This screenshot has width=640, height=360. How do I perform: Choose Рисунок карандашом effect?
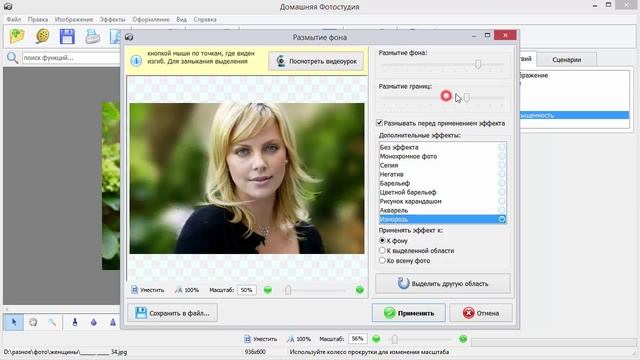(442, 201)
